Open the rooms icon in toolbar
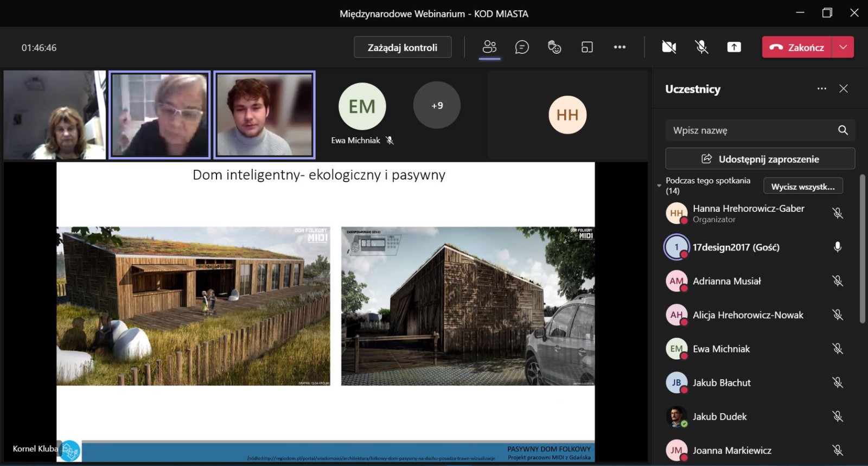 coord(587,47)
